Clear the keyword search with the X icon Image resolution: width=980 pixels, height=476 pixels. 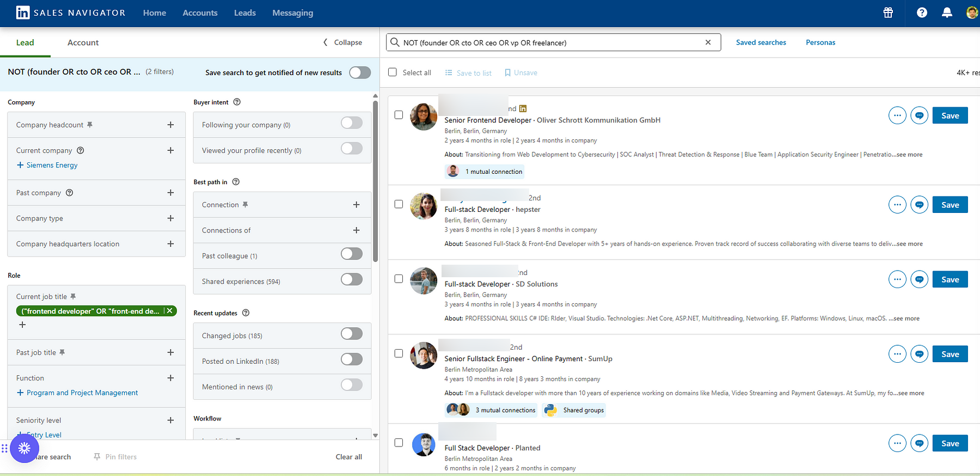[x=708, y=42]
